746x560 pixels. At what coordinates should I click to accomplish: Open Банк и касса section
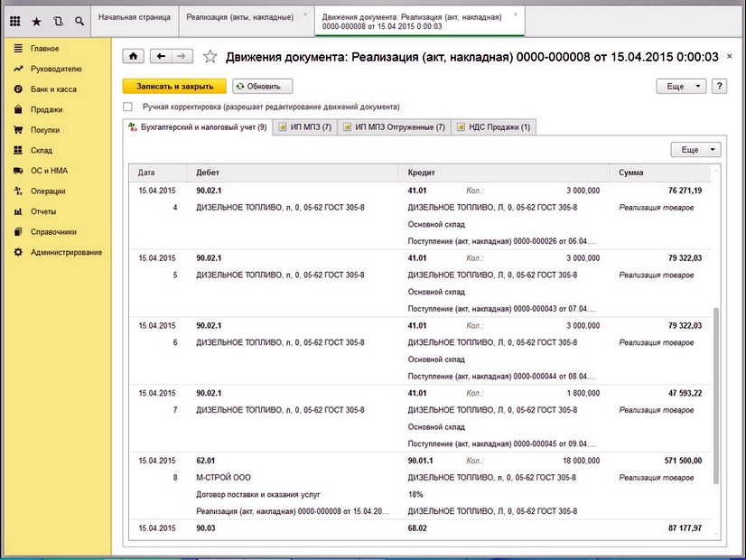(51, 89)
